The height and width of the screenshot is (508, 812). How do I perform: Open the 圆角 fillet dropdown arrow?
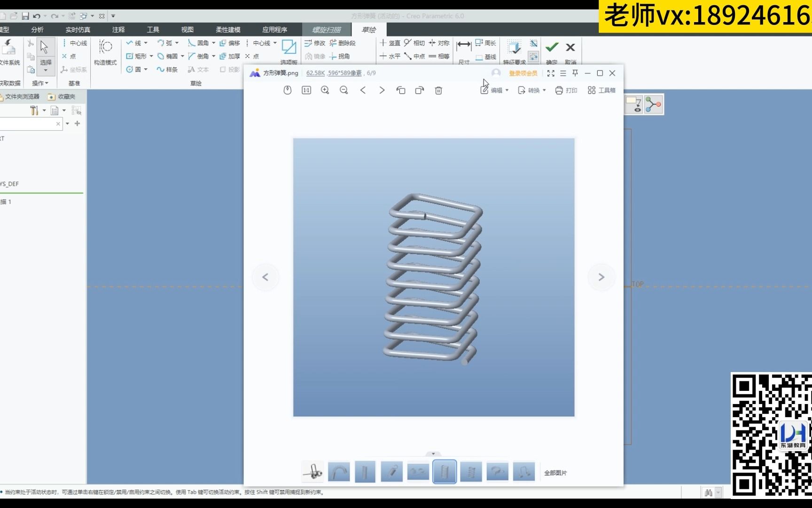click(x=213, y=43)
